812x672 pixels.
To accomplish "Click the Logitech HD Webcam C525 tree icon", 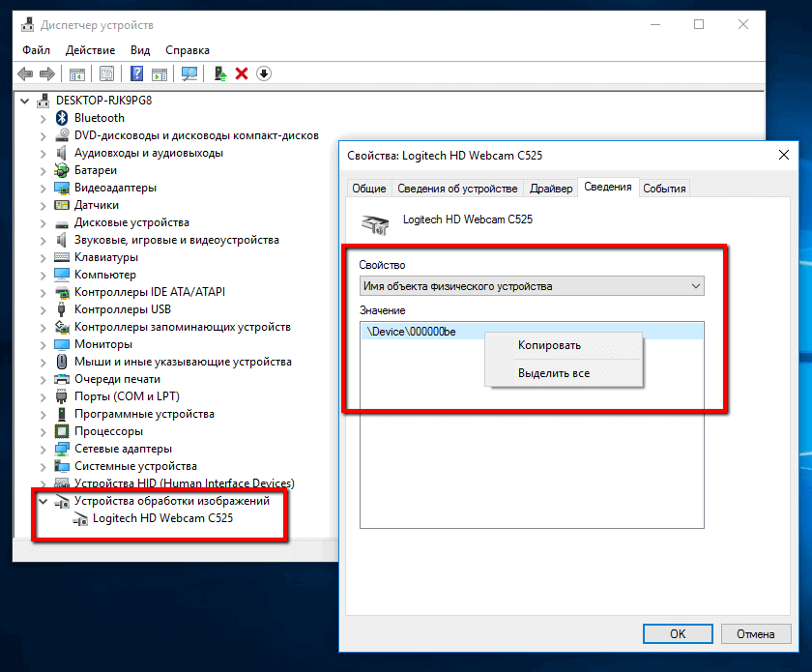I will pos(80,518).
